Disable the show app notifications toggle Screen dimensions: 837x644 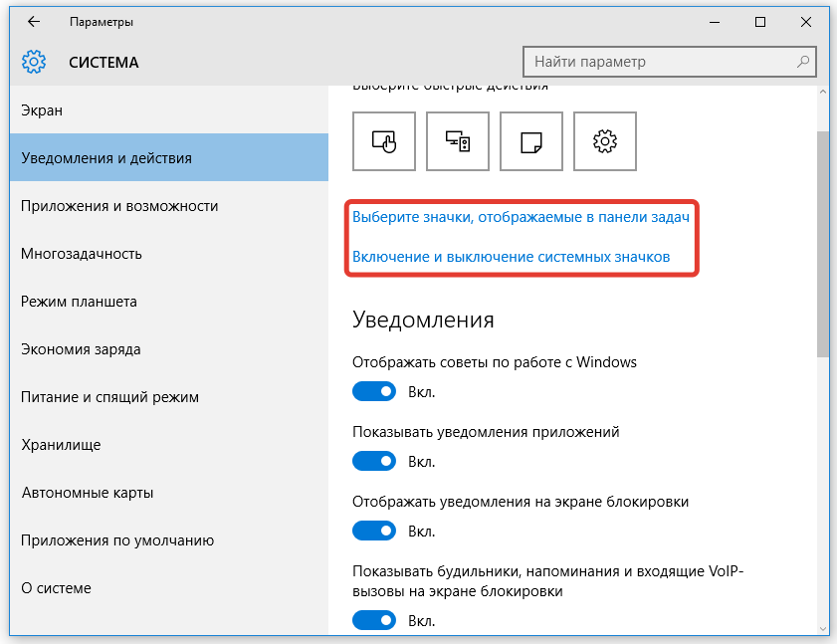pyautogui.click(x=374, y=462)
